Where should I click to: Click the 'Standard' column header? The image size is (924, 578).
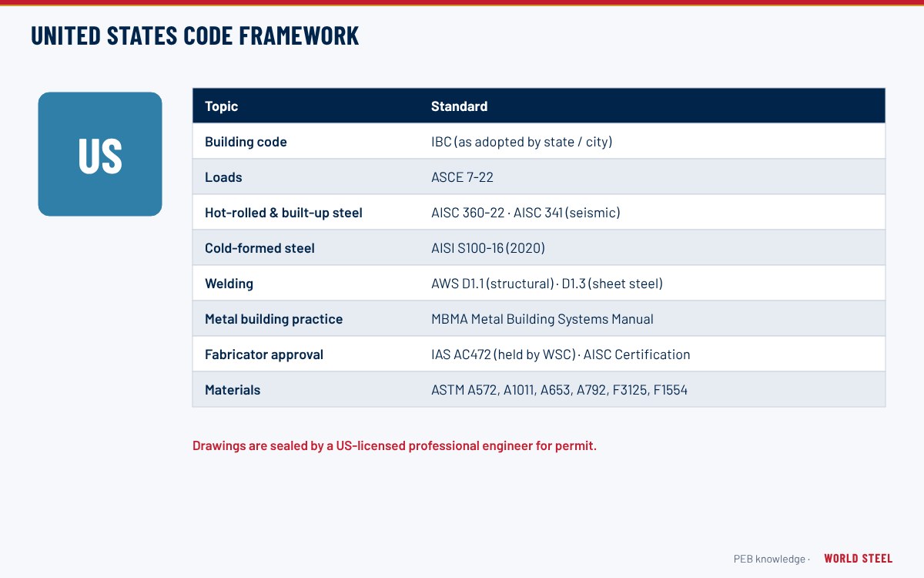tap(459, 106)
